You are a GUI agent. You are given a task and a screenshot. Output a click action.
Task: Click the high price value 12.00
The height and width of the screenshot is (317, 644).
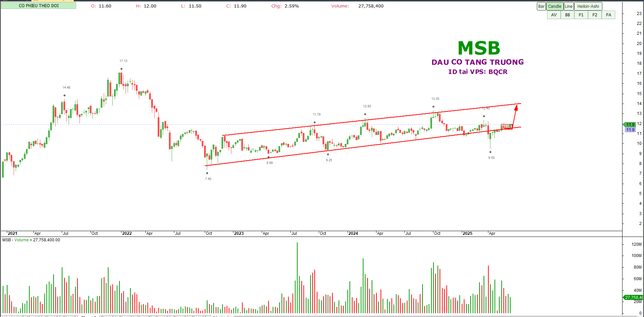pos(150,6)
